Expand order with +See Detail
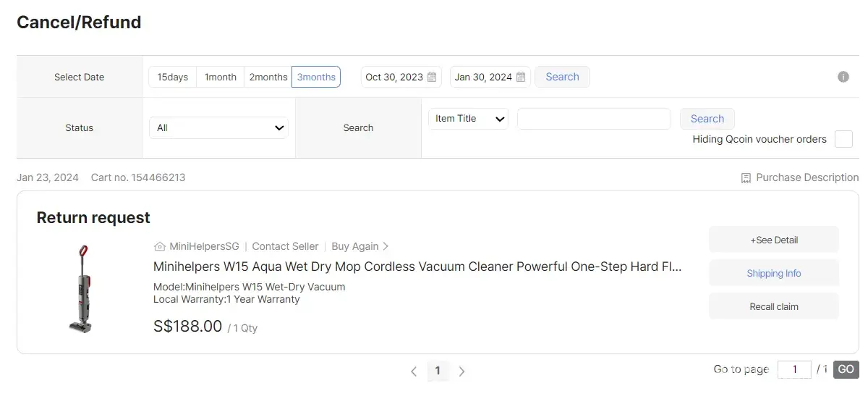This screenshot has width=868, height=407. point(773,240)
